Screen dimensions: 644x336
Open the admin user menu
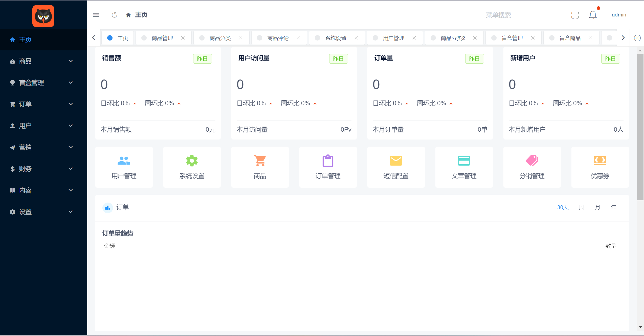[x=619, y=15]
